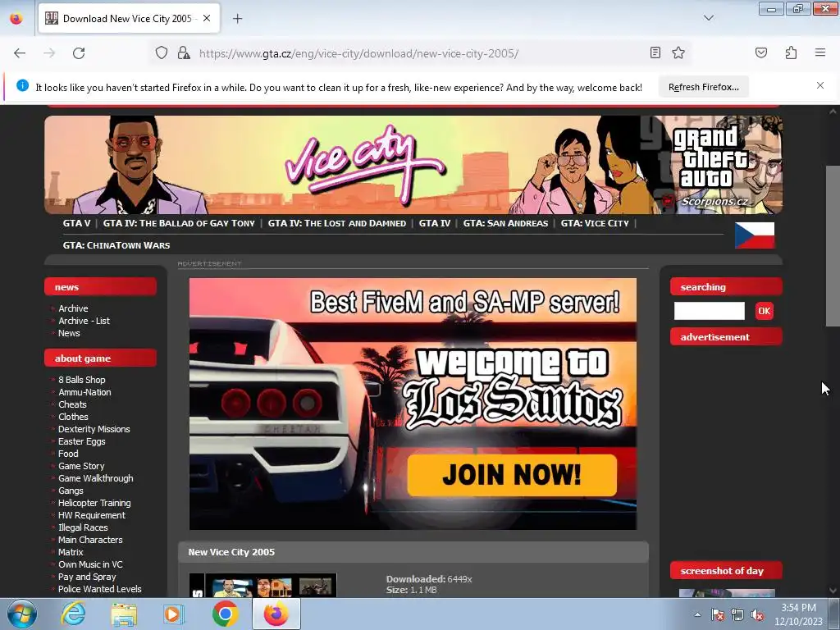Open the GTA: Chinatown Wars section

coord(116,245)
